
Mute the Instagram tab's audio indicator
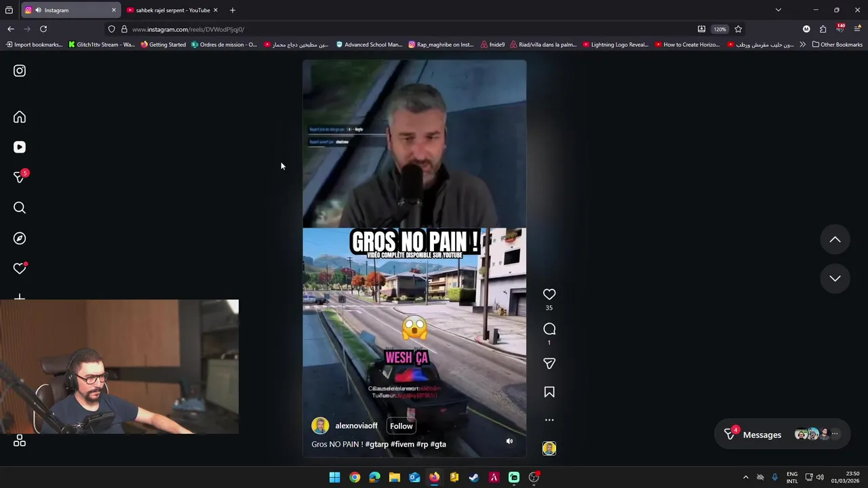coord(38,10)
